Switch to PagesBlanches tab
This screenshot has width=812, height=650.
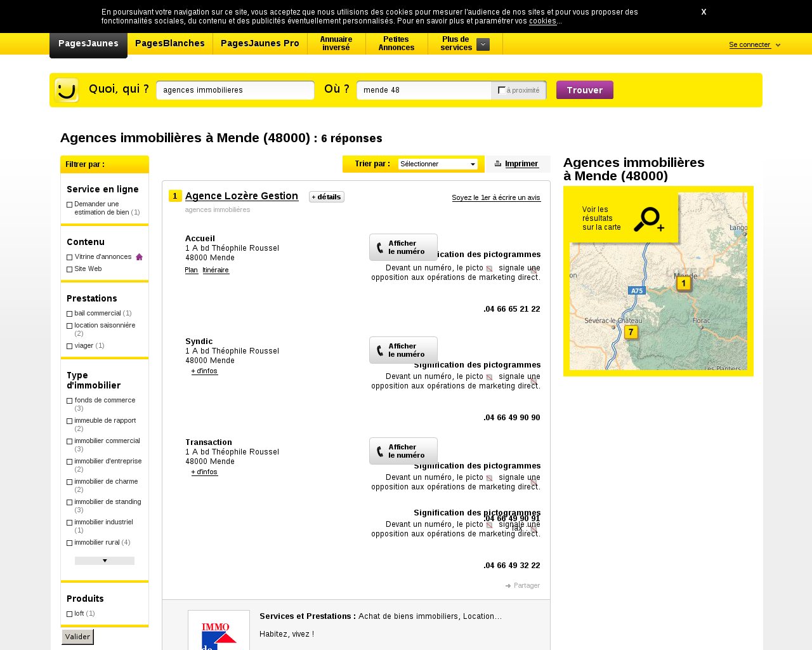pos(170,43)
